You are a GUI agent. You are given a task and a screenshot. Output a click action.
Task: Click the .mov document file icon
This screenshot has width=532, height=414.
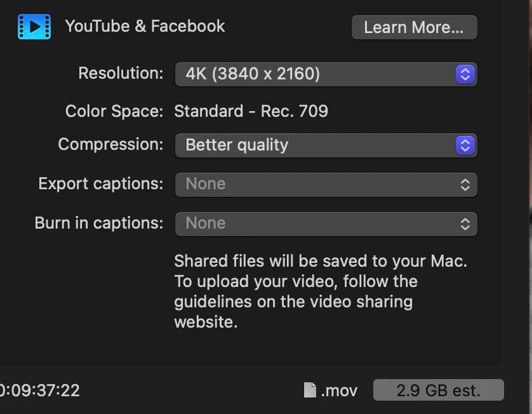point(310,390)
